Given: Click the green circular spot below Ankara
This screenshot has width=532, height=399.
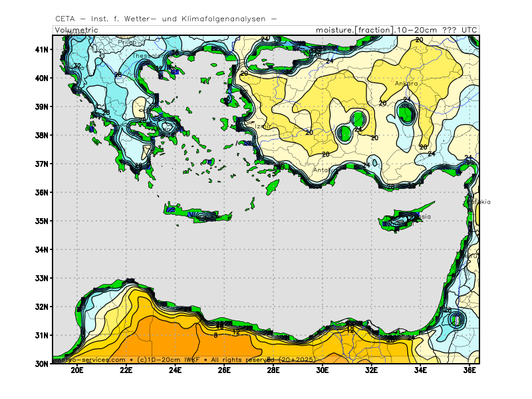Looking at the screenshot, I should [406, 114].
